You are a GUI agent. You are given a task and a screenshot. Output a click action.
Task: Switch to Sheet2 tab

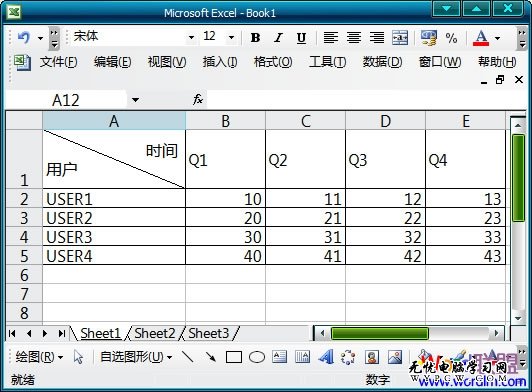pos(155,333)
